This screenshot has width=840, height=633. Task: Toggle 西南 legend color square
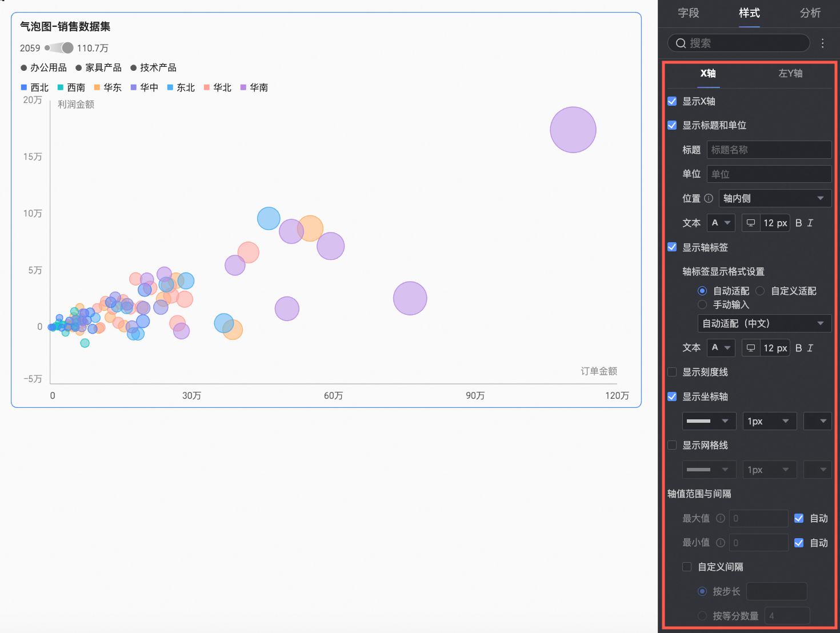[61, 87]
